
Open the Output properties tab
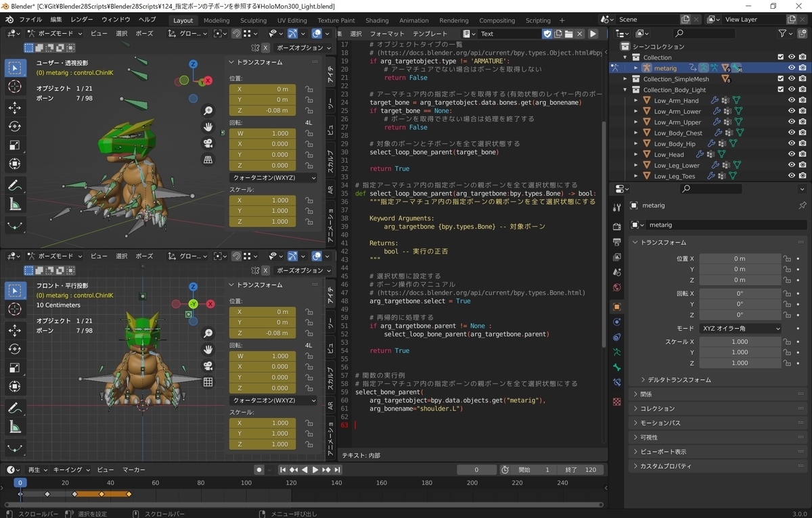click(616, 242)
